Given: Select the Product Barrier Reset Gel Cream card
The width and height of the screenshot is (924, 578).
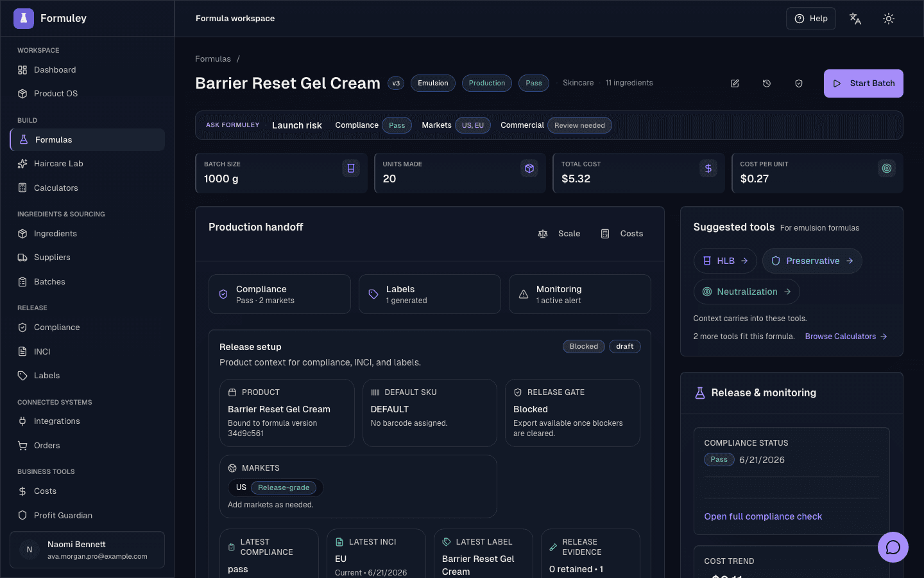Looking at the screenshot, I should pos(287,413).
